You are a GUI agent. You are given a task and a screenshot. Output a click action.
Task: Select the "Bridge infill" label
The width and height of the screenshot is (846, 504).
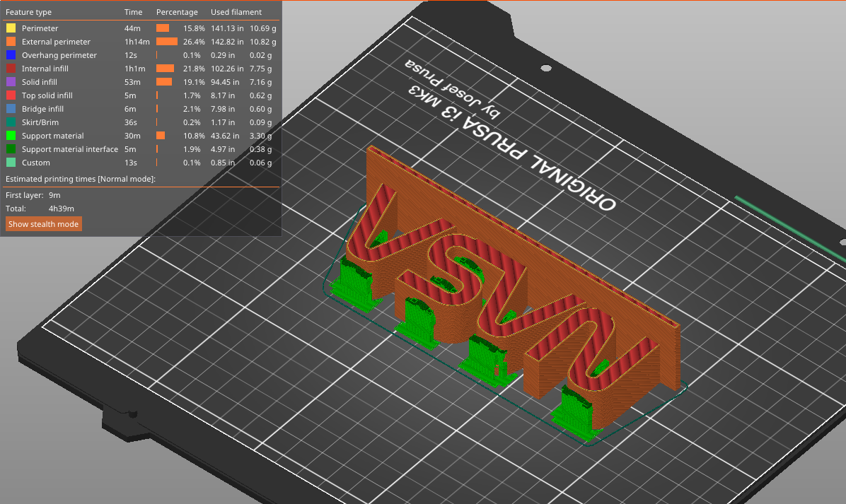pos(42,109)
